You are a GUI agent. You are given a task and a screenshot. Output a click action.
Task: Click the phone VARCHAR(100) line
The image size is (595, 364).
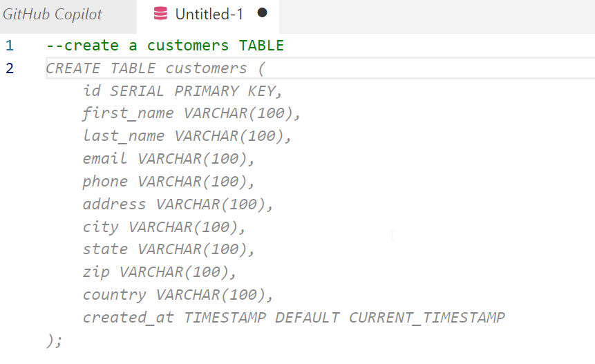tap(169, 182)
